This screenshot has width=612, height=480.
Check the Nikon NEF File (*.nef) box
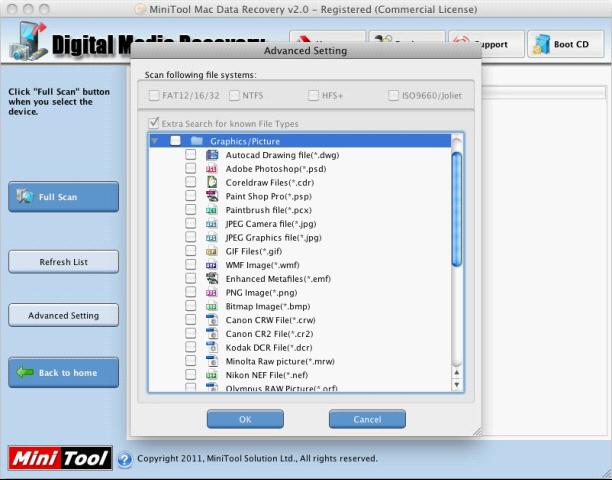coord(190,374)
